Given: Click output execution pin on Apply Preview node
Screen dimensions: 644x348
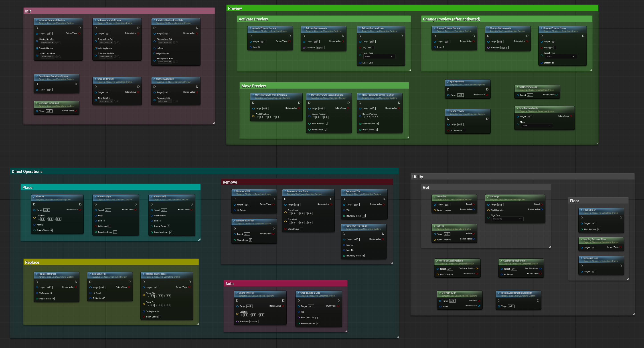Looking at the screenshot, I should (x=487, y=89).
